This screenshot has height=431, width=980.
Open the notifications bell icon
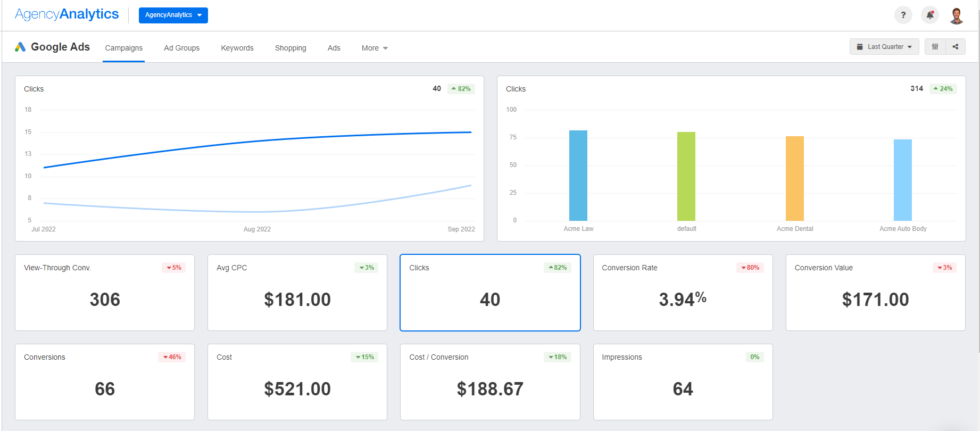click(x=930, y=15)
